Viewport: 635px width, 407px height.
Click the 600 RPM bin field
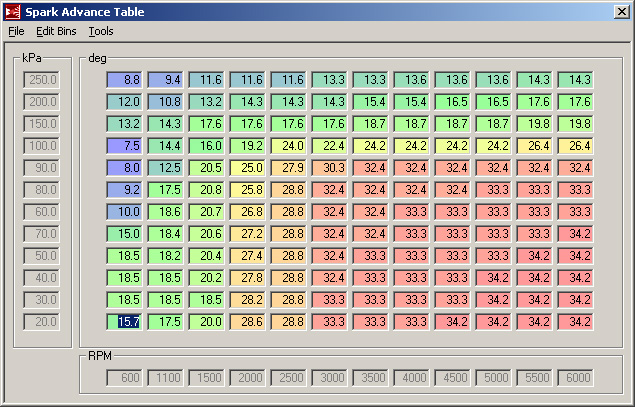(x=127, y=378)
